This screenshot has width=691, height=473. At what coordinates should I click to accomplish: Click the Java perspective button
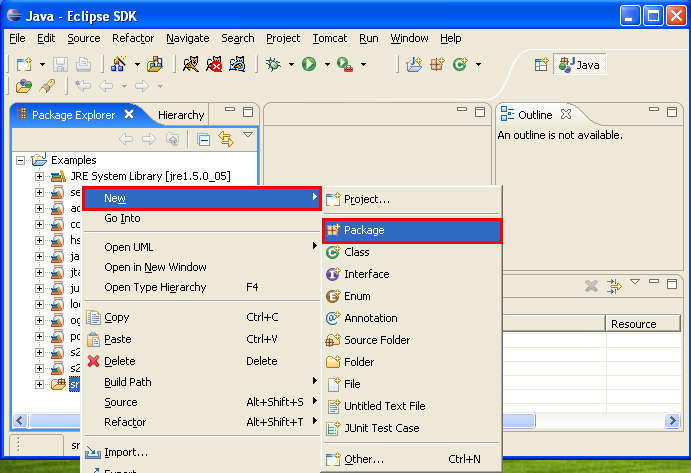[580, 64]
